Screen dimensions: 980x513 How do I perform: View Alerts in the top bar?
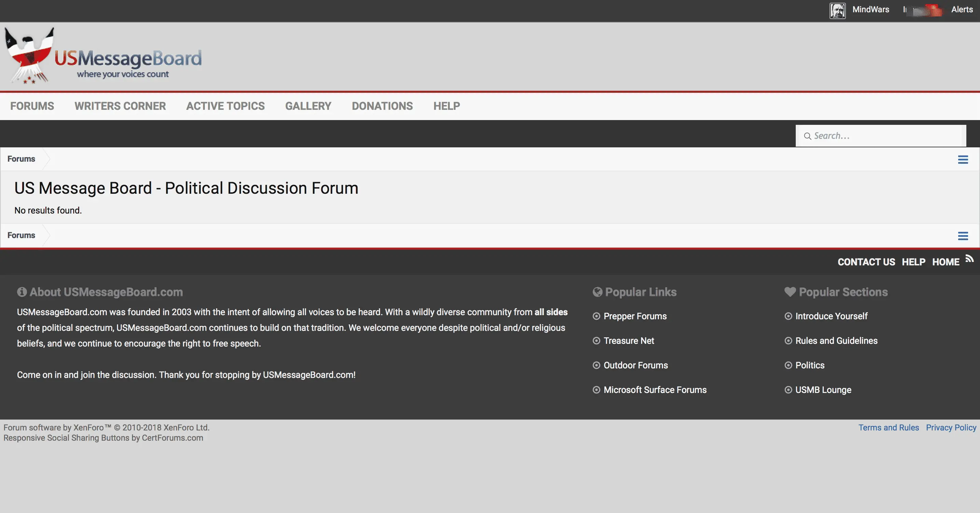[x=962, y=10]
